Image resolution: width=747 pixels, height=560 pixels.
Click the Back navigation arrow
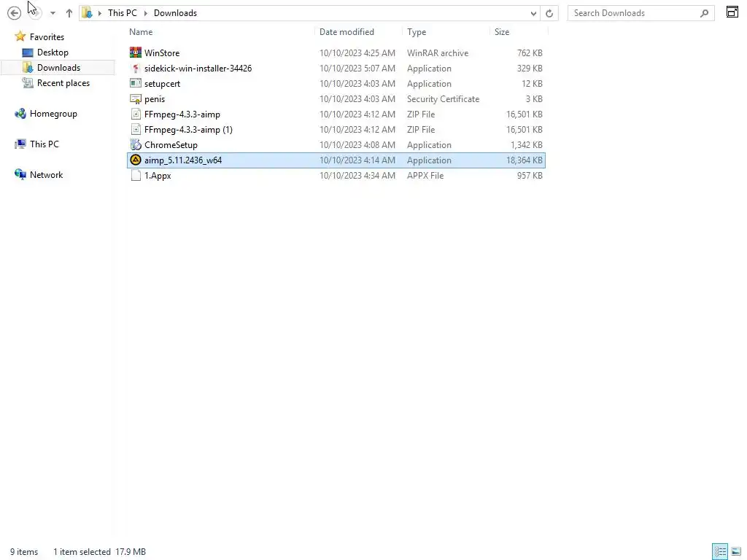point(15,13)
